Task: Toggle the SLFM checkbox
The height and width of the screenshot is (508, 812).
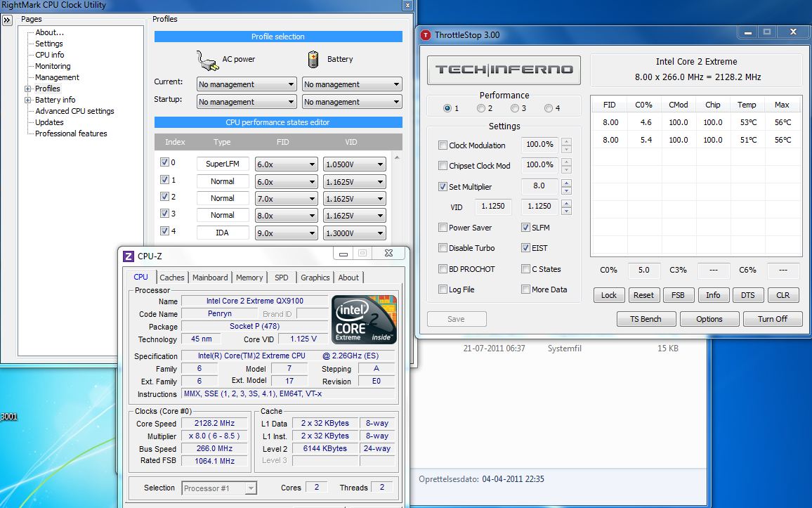Action: point(525,228)
